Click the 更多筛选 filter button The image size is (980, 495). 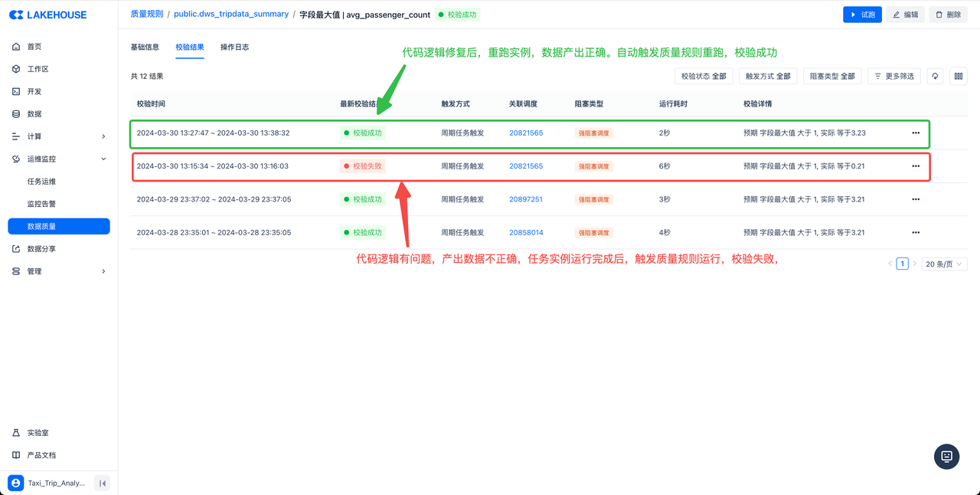tap(894, 77)
